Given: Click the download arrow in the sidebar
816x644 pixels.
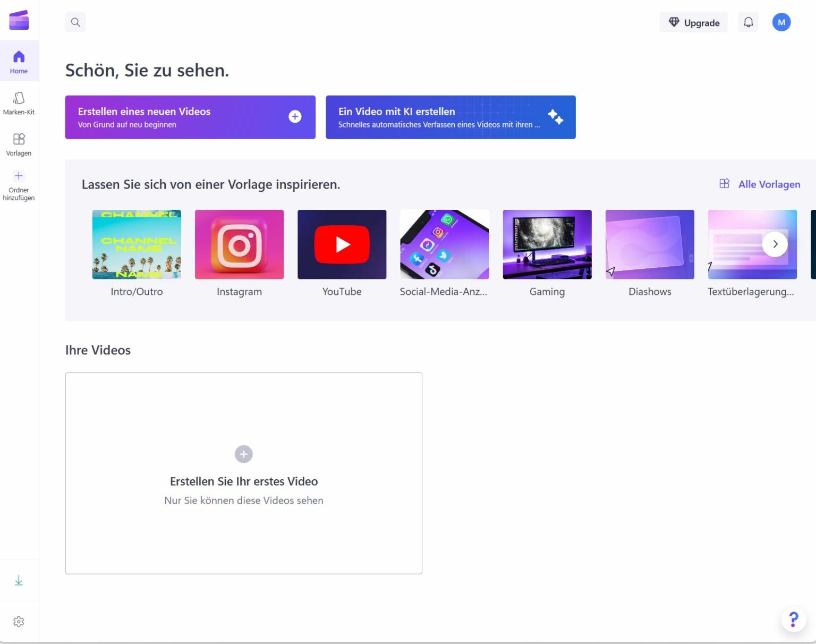Looking at the screenshot, I should [19, 580].
